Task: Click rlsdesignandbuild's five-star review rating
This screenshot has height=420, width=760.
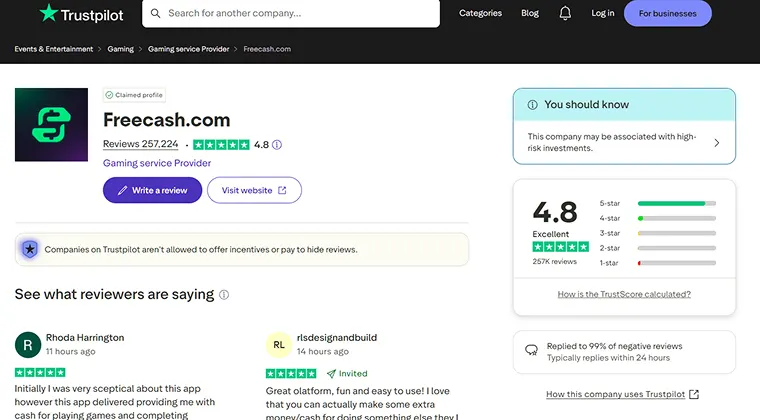Action: pyautogui.click(x=291, y=373)
